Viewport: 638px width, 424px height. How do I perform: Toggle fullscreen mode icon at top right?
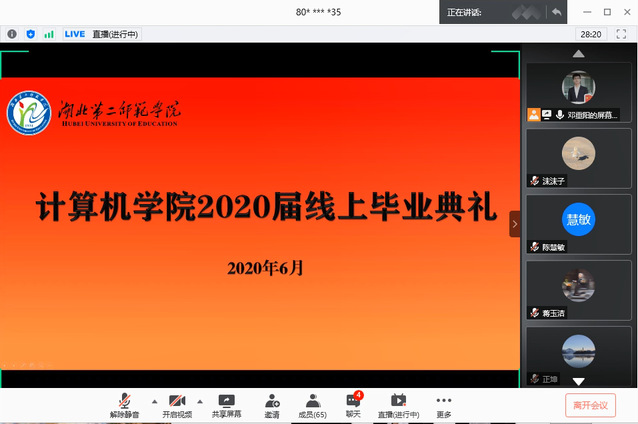(621, 34)
